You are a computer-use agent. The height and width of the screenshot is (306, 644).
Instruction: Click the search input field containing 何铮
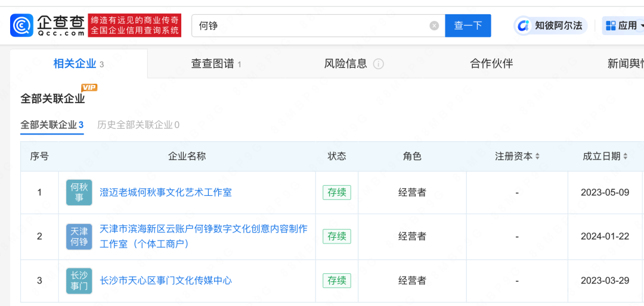310,26
